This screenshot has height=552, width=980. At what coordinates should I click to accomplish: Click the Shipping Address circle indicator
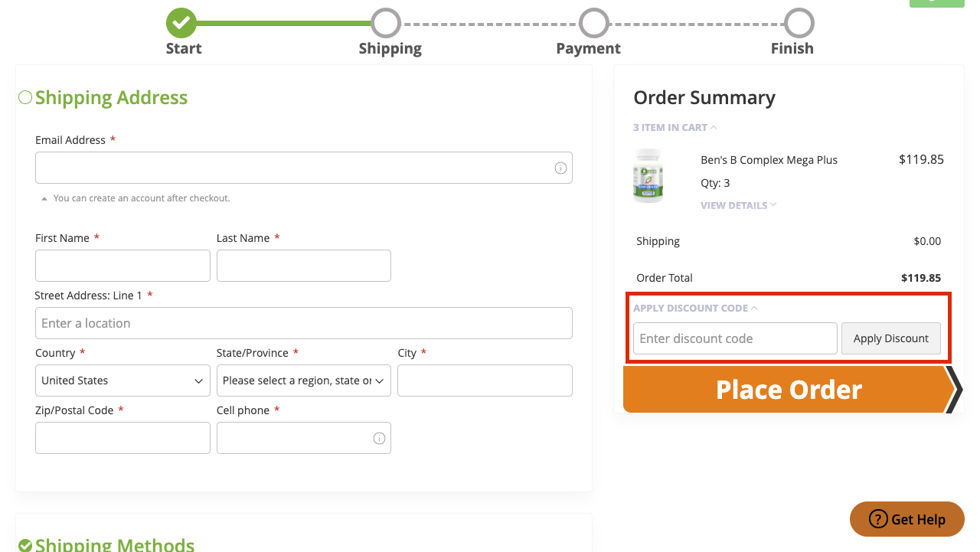[x=25, y=97]
